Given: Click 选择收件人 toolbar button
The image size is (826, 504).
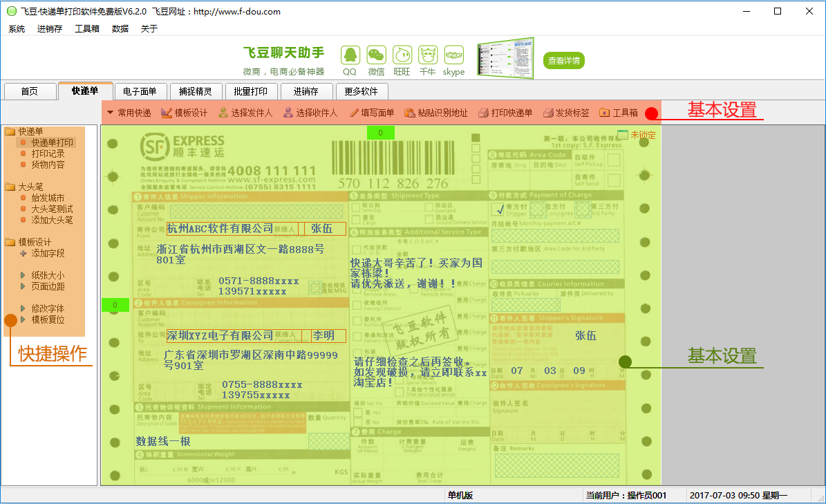Looking at the screenshot, I should [x=310, y=113].
